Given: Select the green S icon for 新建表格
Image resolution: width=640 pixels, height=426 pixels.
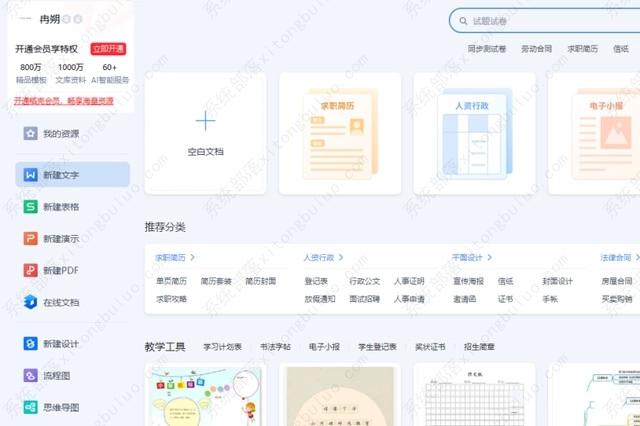Looking at the screenshot, I should click(31, 206).
